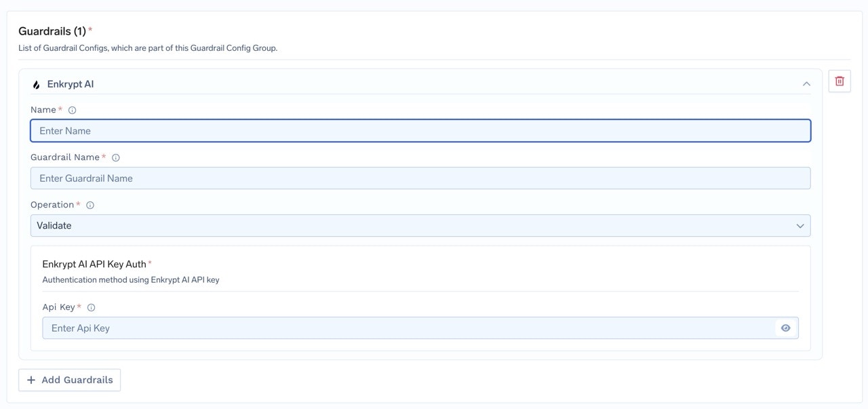Click the Authentication method description text

[131, 279]
